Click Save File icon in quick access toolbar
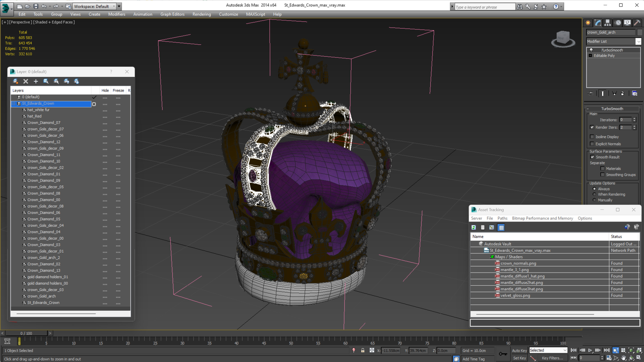Image resolution: width=644 pixels, height=362 pixels. pyautogui.click(x=36, y=6)
